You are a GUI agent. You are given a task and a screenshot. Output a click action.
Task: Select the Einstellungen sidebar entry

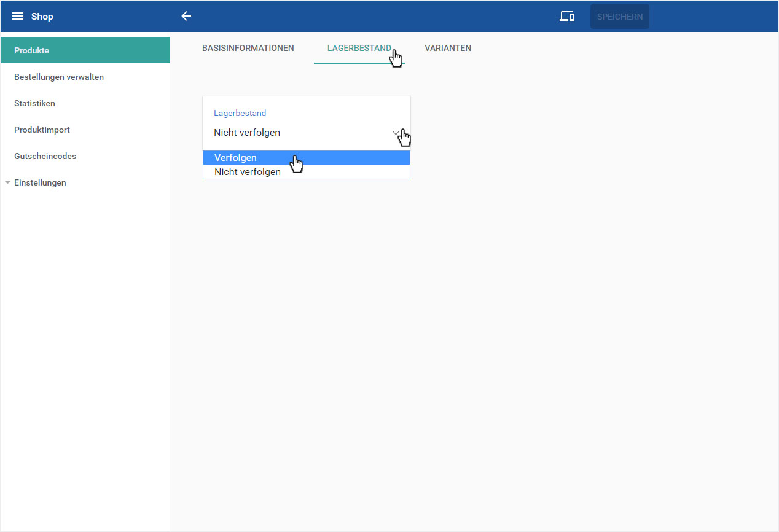click(40, 182)
